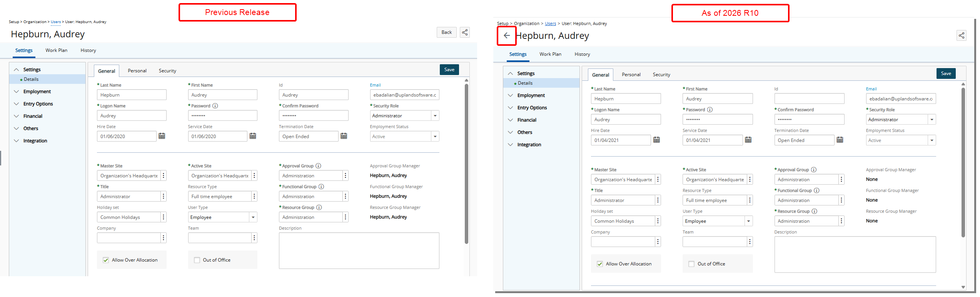Image resolution: width=980 pixels, height=297 pixels.
Task: Click the Approval Group info icon in the 2026 R10 panel
Action: coord(814,170)
